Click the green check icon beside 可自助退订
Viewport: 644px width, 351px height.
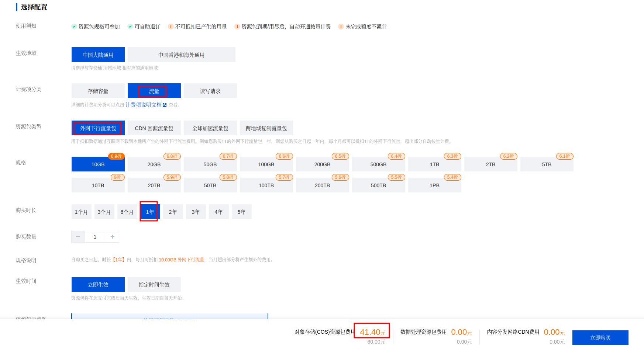(x=130, y=27)
